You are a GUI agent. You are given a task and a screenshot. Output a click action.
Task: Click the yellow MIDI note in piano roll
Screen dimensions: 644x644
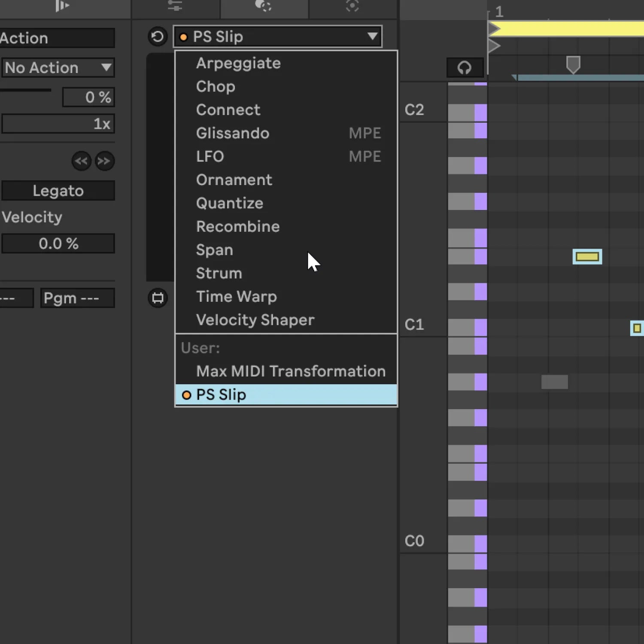pyautogui.click(x=587, y=257)
